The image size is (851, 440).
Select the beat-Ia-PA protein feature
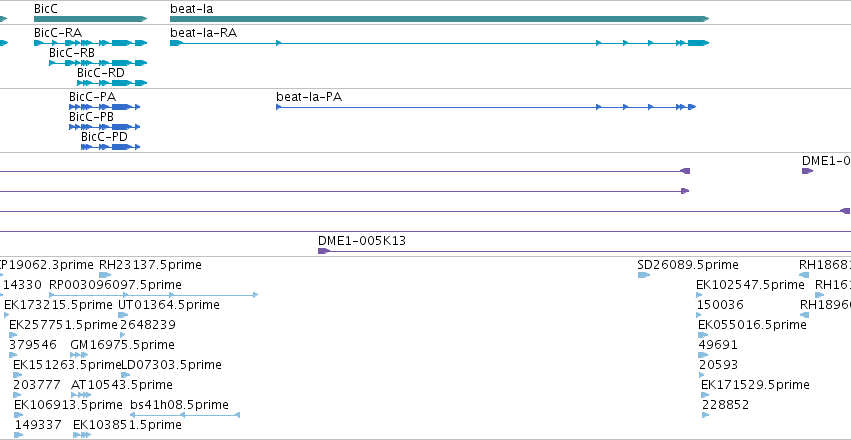[486, 107]
